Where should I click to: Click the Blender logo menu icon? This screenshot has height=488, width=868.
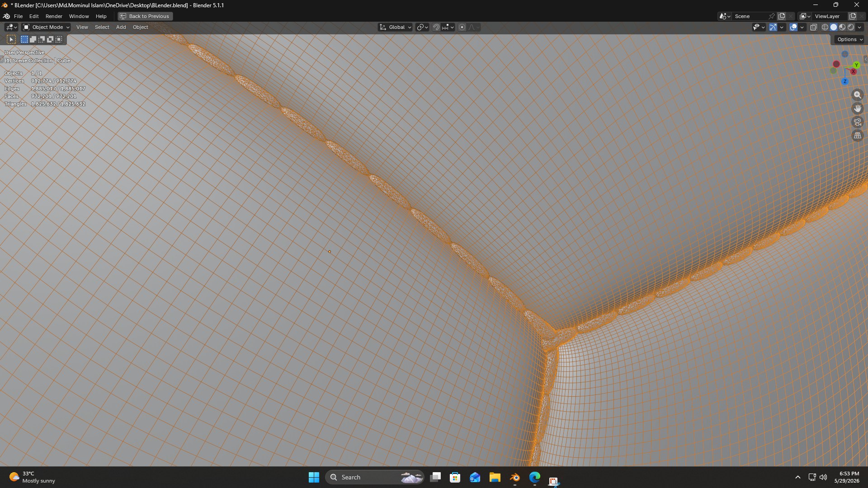click(6, 16)
